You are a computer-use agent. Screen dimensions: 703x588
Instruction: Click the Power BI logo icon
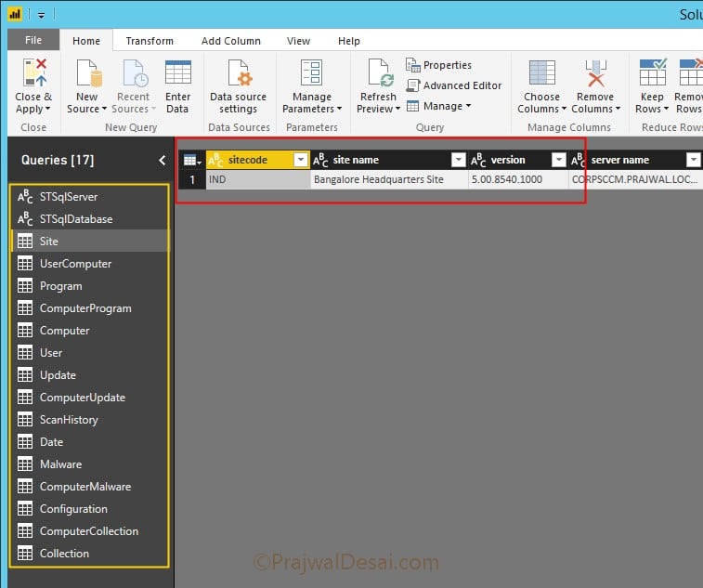pyautogui.click(x=15, y=14)
